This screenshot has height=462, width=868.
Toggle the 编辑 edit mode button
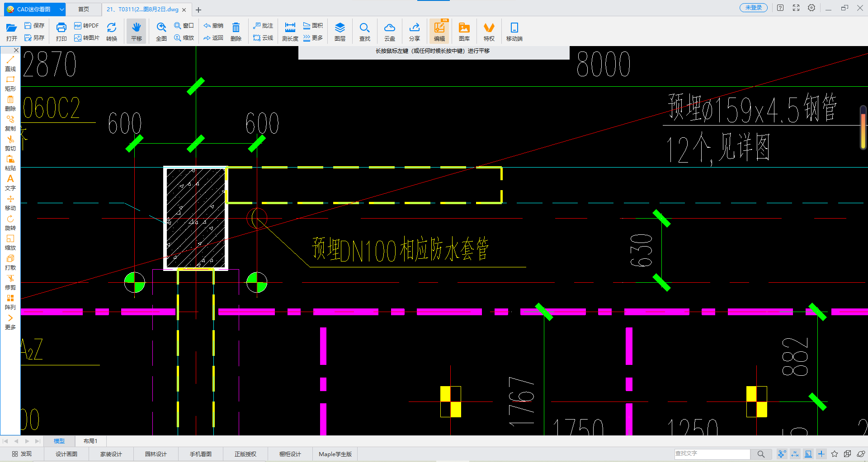[439, 32]
